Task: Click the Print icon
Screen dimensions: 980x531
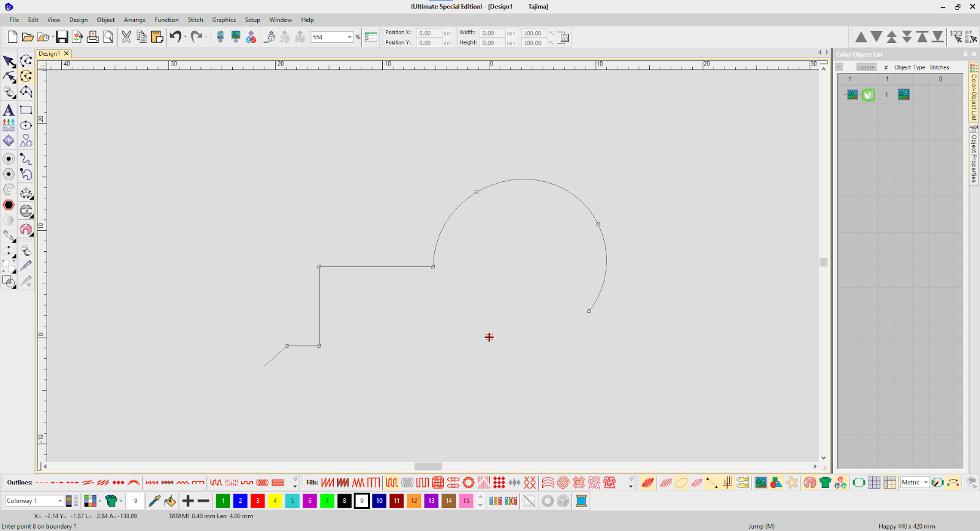Action: click(92, 37)
